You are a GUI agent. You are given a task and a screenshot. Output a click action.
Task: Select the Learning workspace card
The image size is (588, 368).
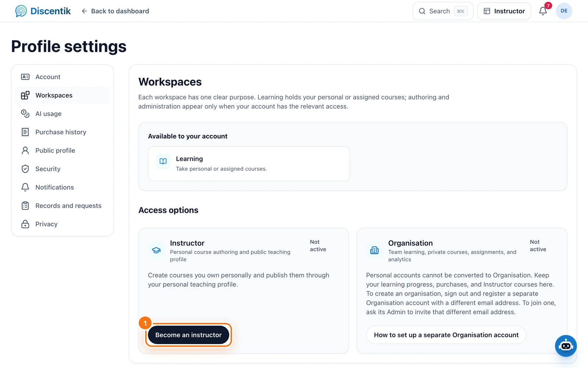click(249, 164)
